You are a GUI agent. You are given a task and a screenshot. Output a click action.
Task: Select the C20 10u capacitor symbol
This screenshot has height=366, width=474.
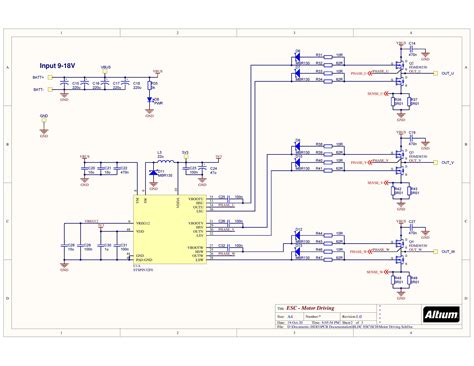point(85,168)
